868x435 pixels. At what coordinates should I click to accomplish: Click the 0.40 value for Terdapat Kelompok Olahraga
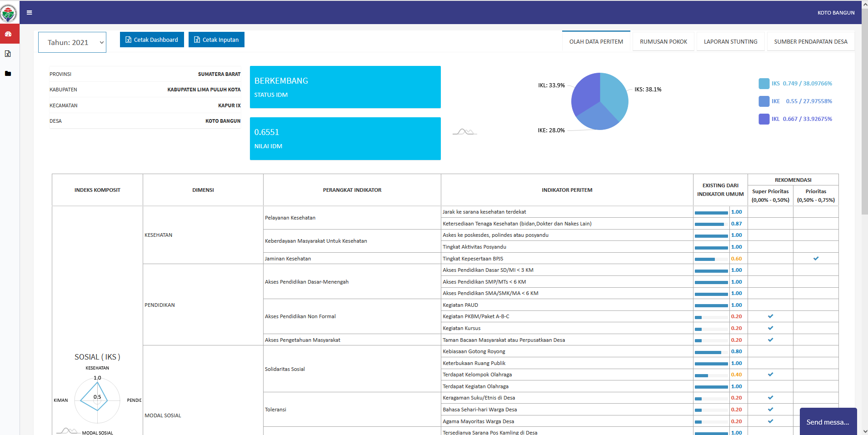pos(736,375)
